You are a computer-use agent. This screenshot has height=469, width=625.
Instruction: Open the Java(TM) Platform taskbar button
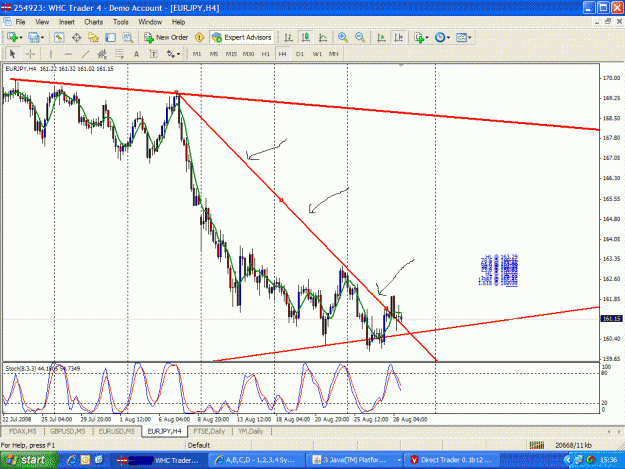pos(356,460)
